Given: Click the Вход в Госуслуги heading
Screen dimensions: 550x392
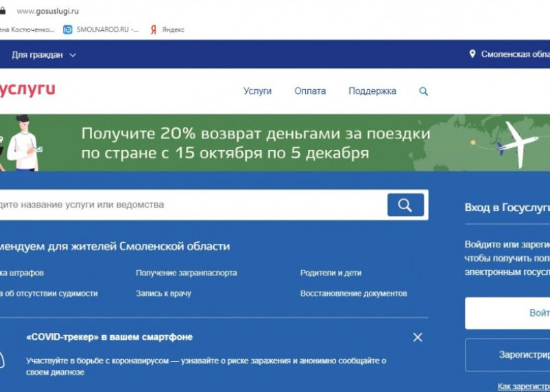Looking at the screenshot, I should (507, 208).
